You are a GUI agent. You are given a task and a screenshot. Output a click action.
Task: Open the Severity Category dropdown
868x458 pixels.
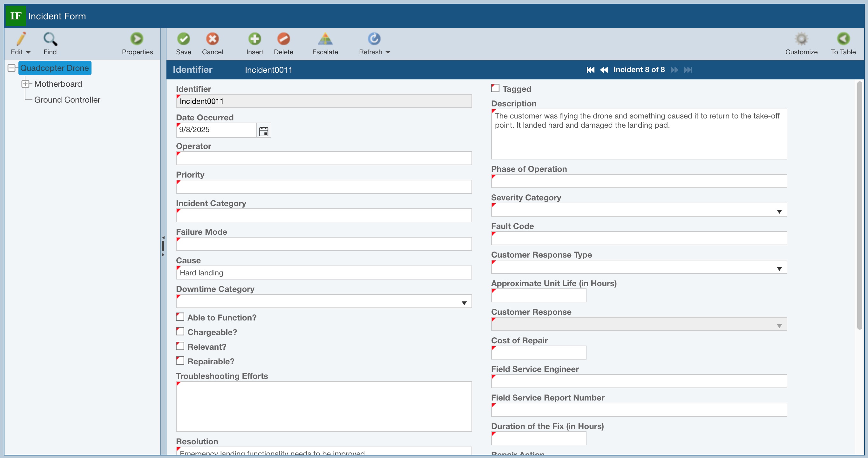pos(779,212)
